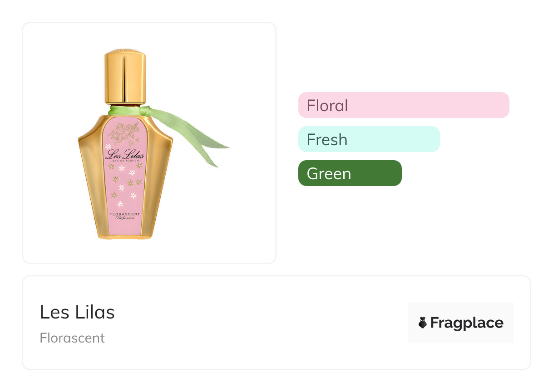Select the dark Green accord bar
The image size is (553, 392).
tap(350, 173)
